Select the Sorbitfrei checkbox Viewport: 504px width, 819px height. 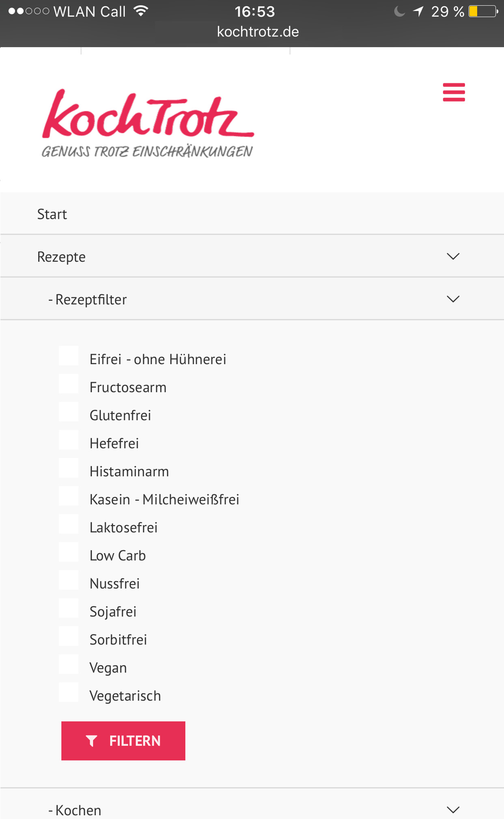coord(69,636)
